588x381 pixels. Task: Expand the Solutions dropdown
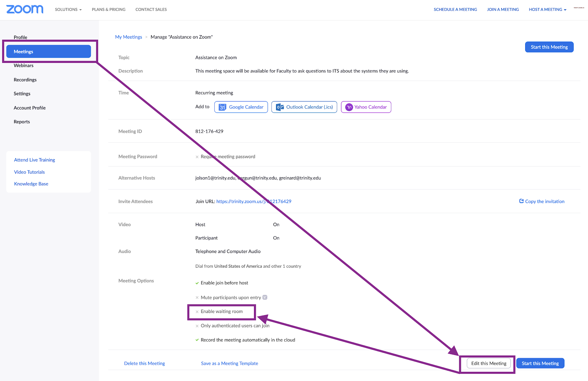coord(68,10)
